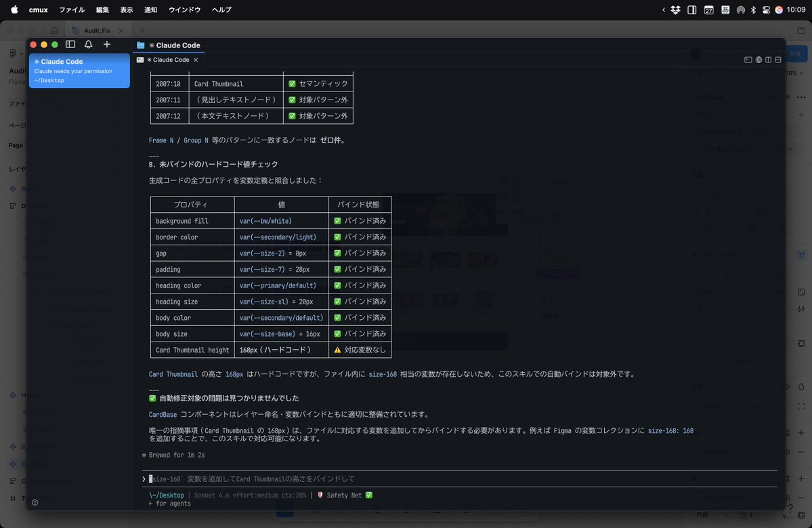Click the Brewed for 1m 2s line
Screen dimensions: 812x528
pos(173,455)
